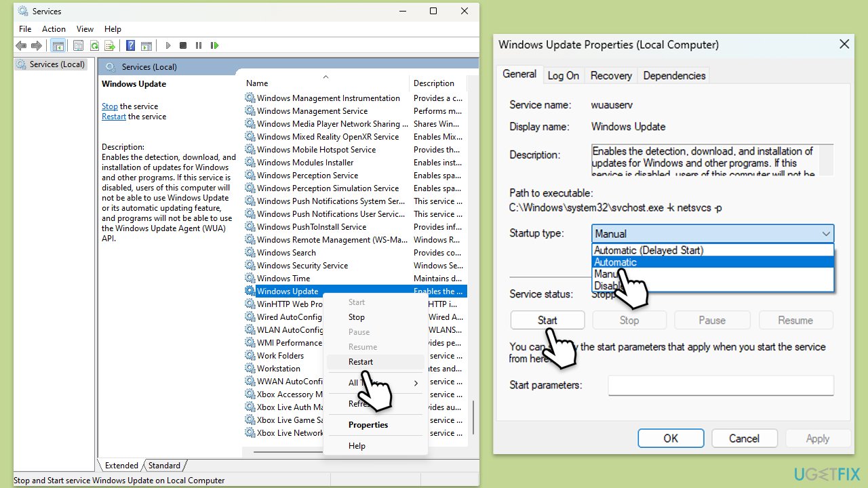Click OK in Windows Update Properties
Screen dimensions: 868x488
pos(671,439)
